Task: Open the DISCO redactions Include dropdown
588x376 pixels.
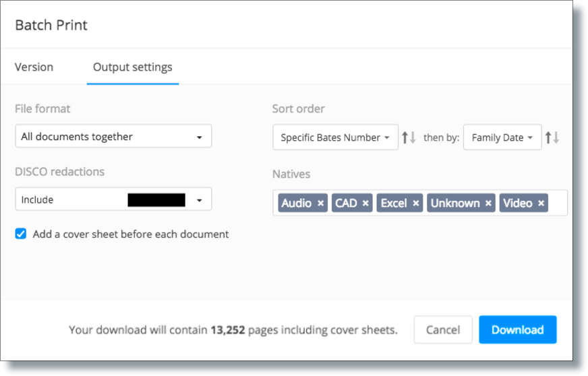Action: pyautogui.click(x=113, y=199)
